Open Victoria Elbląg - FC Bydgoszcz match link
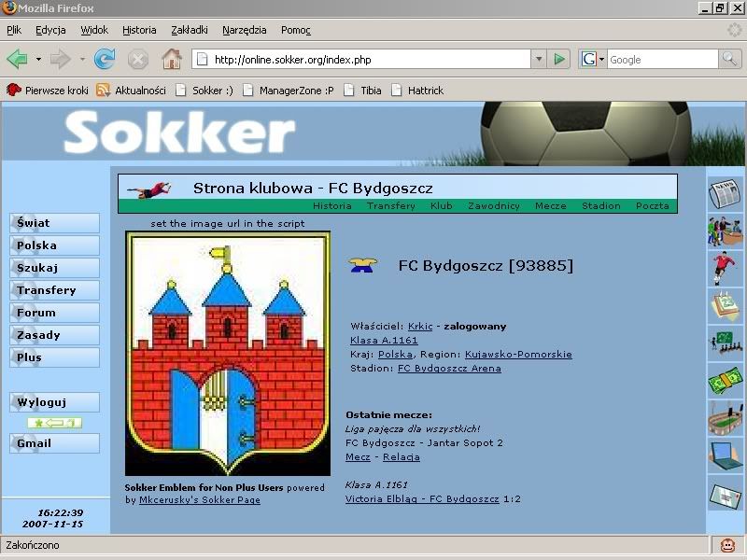The height and width of the screenshot is (560, 747). [422, 498]
